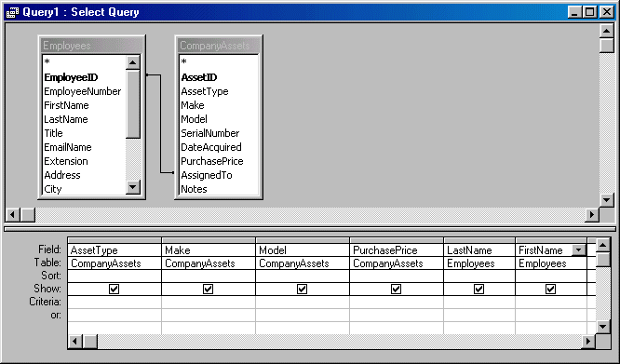This screenshot has width=620, height=364.
Task: Click Criteria cell under Make column
Action: tap(209, 302)
